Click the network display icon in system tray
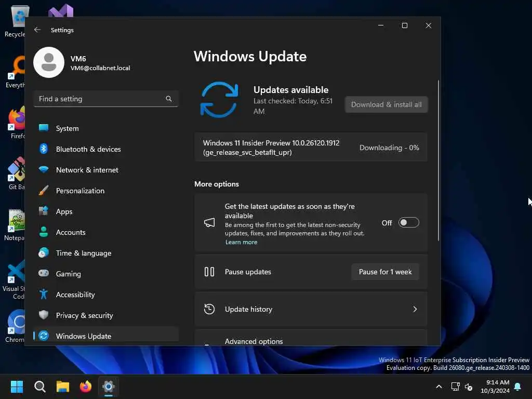Image resolution: width=532 pixels, height=399 pixels. (455, 387)
